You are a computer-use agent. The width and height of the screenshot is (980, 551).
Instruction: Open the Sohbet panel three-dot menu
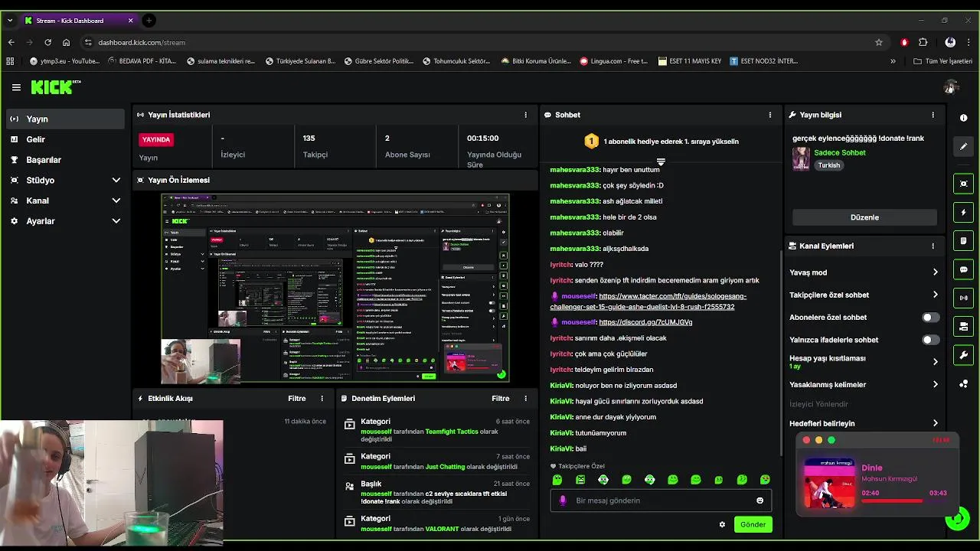[x=770, y=115]
